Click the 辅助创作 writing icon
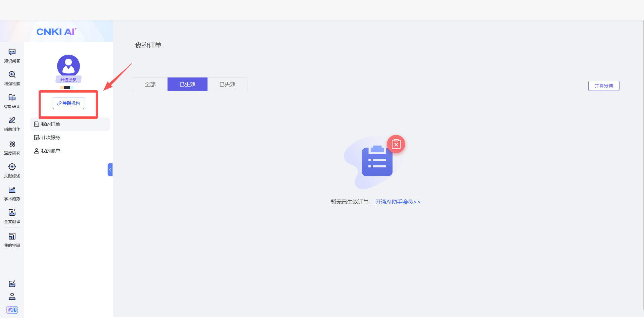The width and height of the screenshot is (644, 318). pos(12,120)
